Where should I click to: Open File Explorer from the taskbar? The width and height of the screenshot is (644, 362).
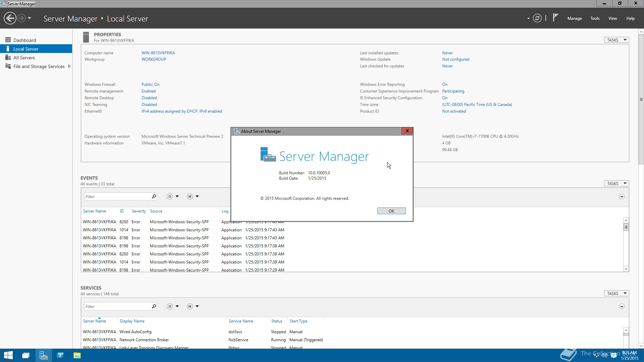[x=77, y=355]
